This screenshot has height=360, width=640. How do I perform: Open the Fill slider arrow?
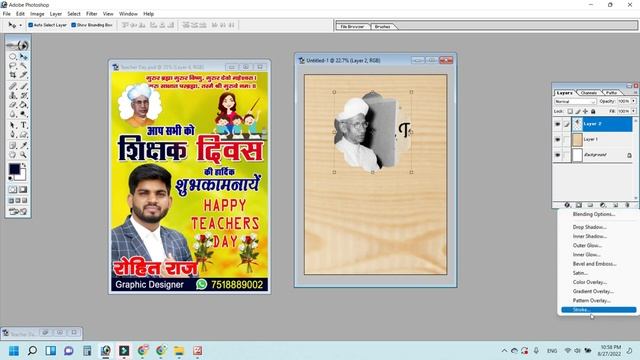pos(633,111)
